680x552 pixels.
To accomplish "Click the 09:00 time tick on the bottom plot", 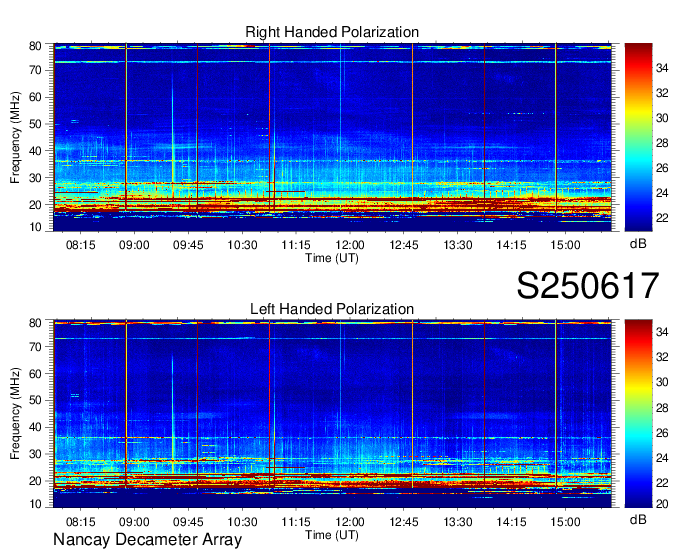I will pos(134,522).
